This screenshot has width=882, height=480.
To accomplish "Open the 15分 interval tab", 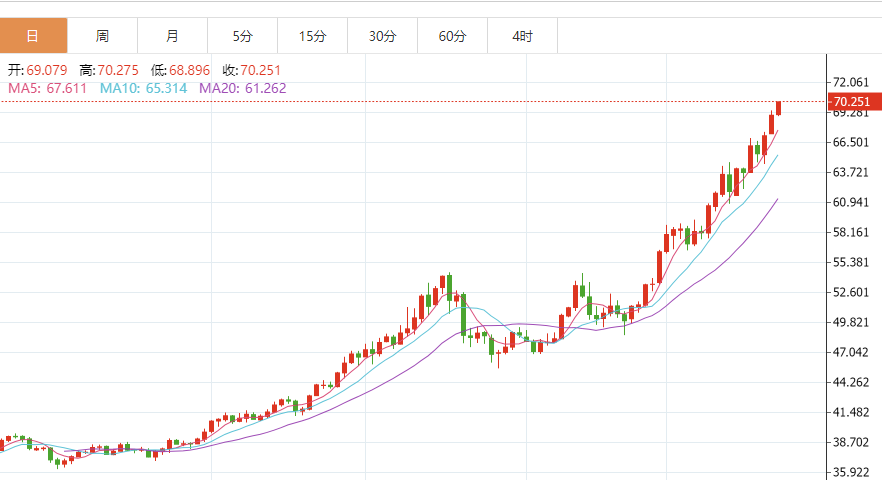I will (312, 36).
